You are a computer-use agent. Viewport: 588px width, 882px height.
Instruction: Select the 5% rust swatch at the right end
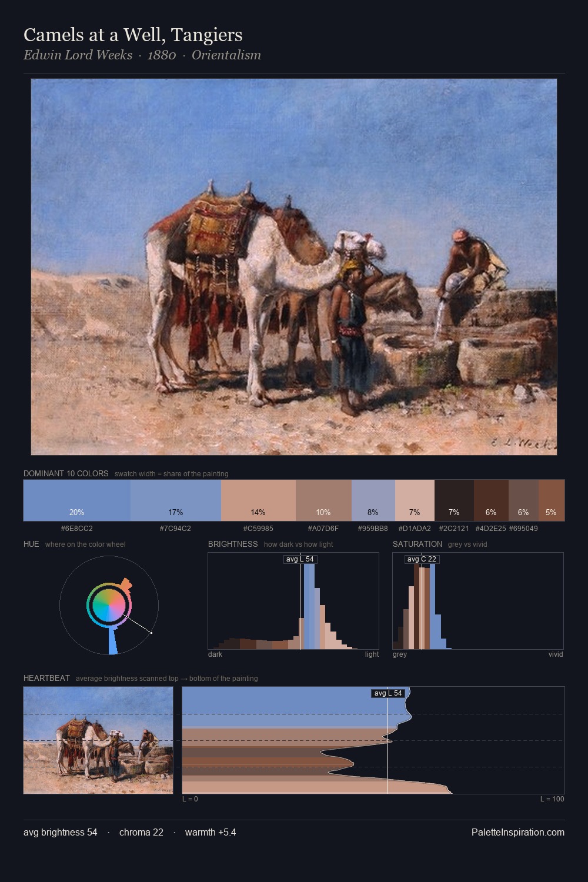point(552,500)
